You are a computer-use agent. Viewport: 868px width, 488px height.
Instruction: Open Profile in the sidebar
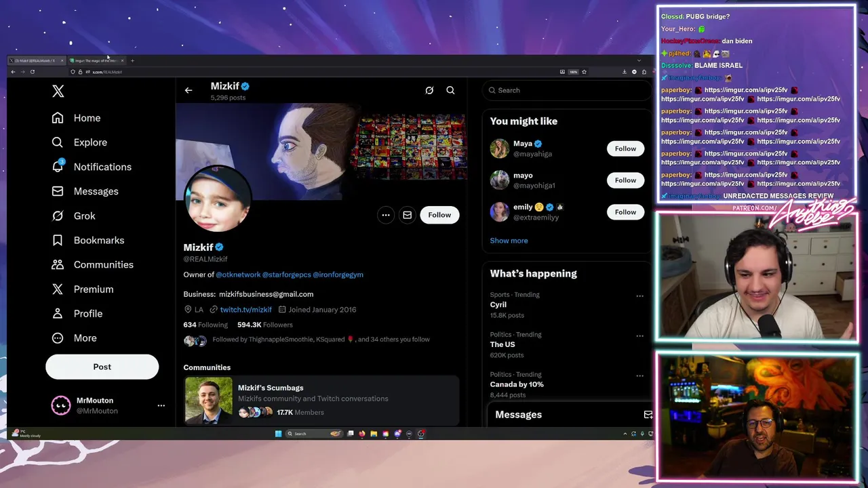(77, 313)
